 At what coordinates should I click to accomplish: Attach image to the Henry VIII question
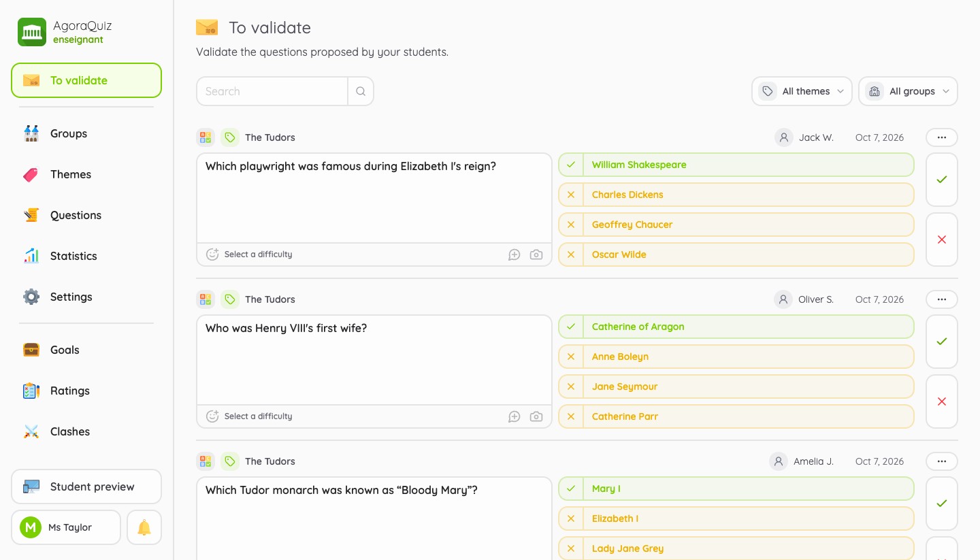point(536,416)
